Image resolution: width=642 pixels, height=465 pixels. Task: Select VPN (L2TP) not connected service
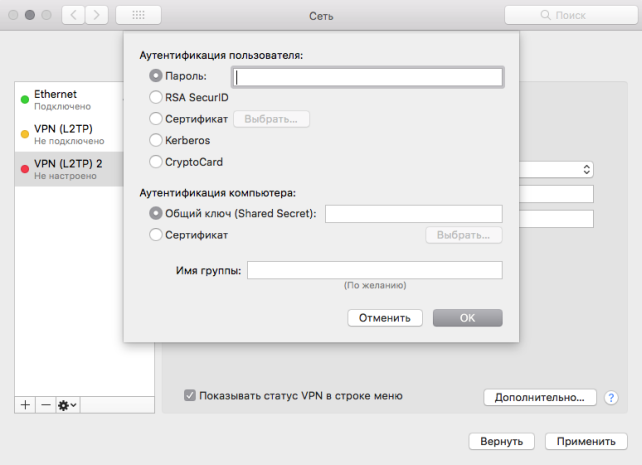point(68,135)
